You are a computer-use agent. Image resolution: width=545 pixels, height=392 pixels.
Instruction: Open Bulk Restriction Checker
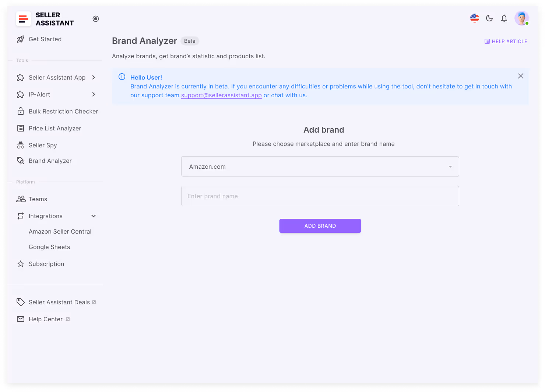pyautogui.click(x=63, y=111)
